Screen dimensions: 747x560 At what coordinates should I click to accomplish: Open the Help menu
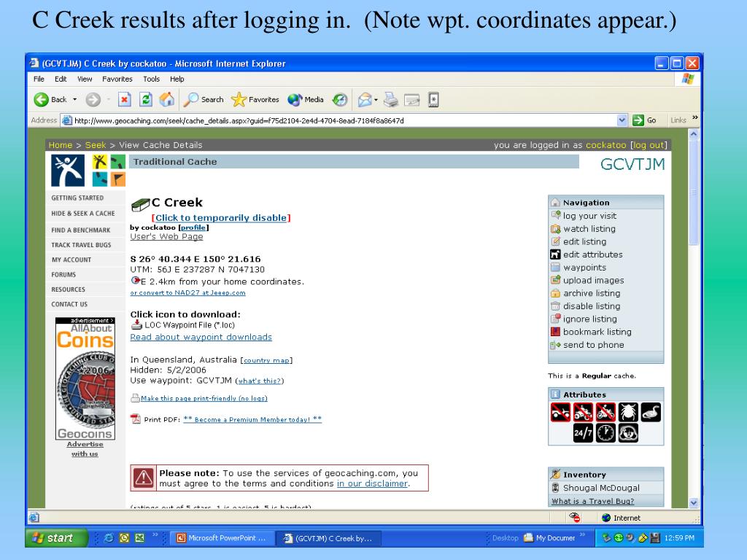coord(177,79)
